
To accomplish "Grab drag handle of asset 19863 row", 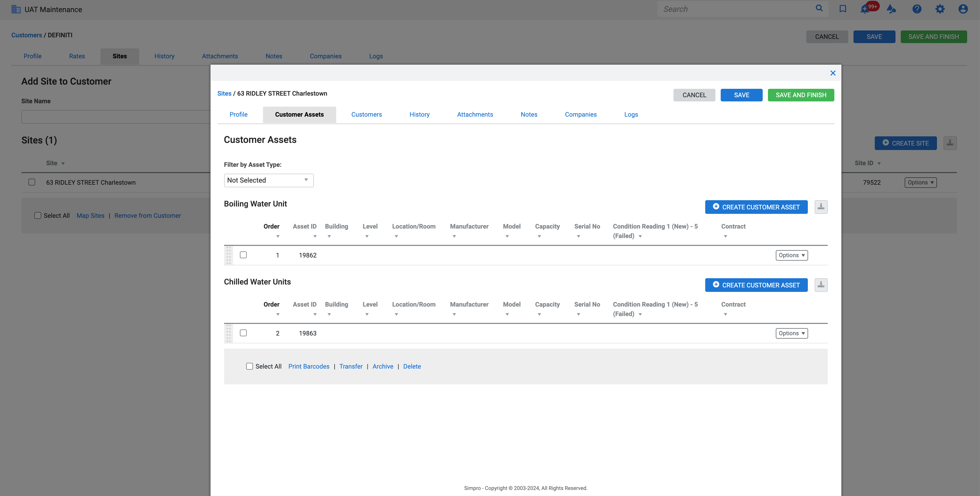I will (x=228, y=333).
